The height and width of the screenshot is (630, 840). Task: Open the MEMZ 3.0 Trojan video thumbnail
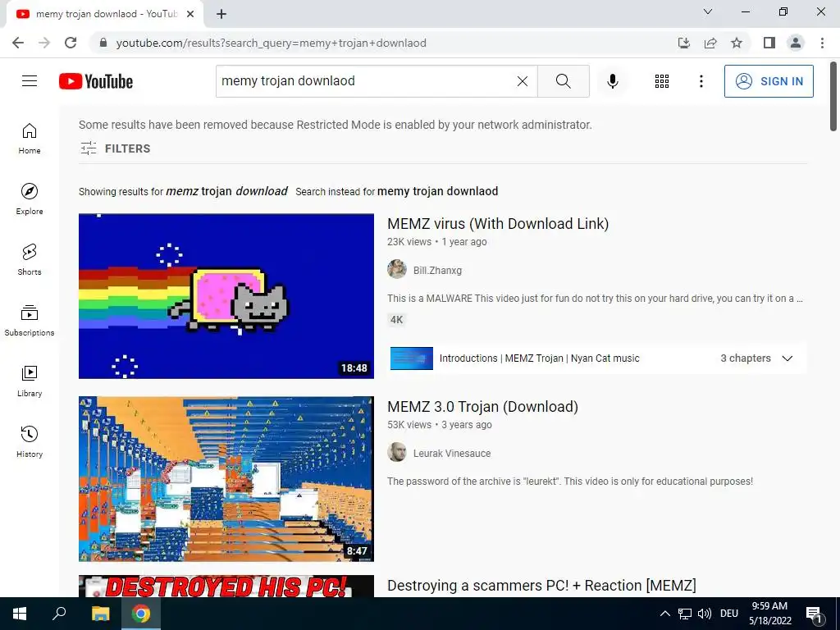226,479
